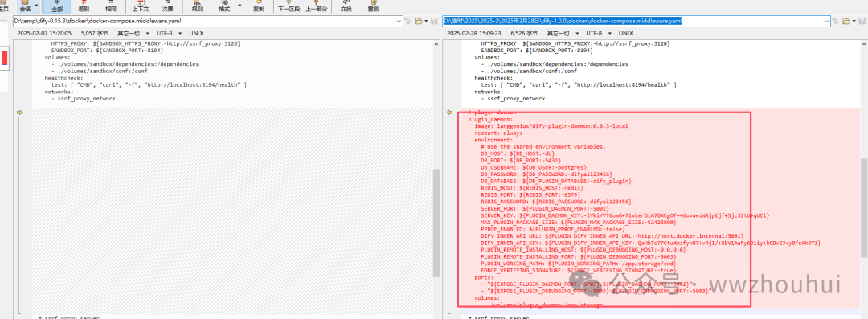Expand the right browse folder dropdown arrow
The image size is (868, 319).
point(854,21)
